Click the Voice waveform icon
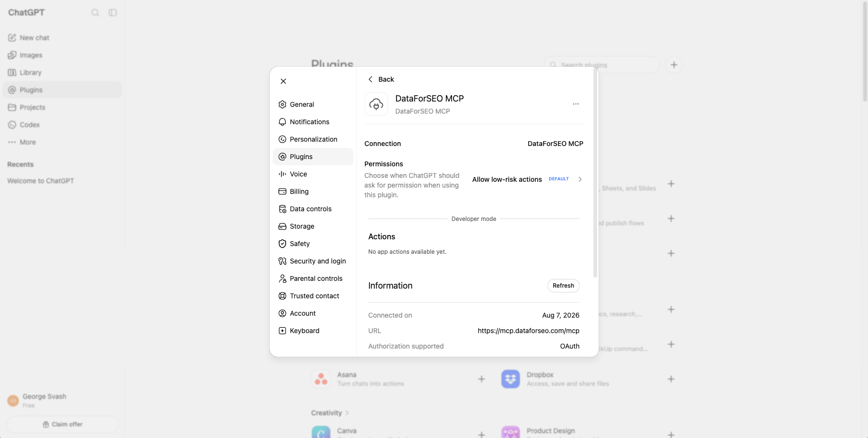The width and height of the screenshot is (868, 438). (x=282, y=174)
